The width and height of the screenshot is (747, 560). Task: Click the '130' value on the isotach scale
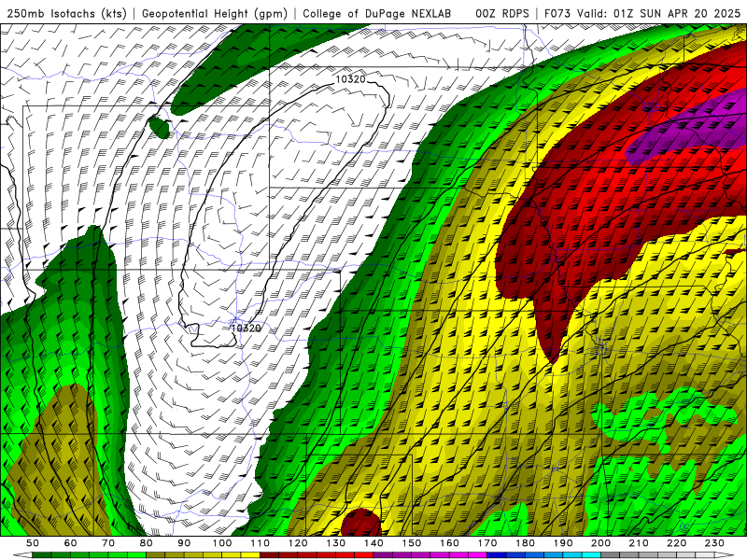pyautogui.click(x=336, y=543)
